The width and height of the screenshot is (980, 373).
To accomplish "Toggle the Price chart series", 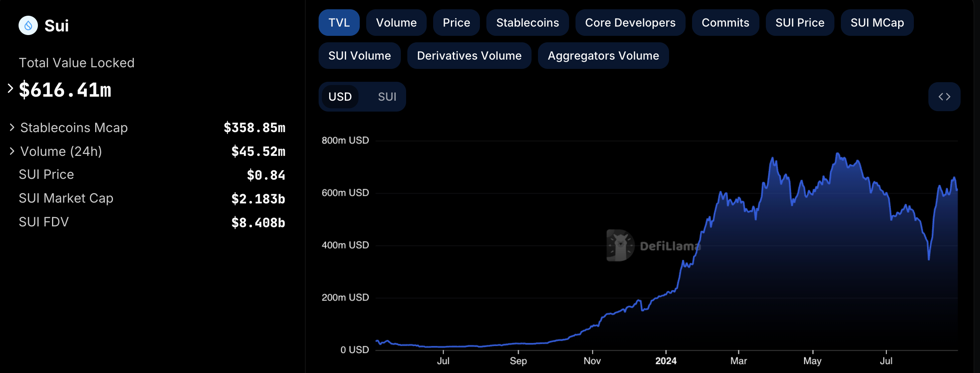I will (456, 23).
